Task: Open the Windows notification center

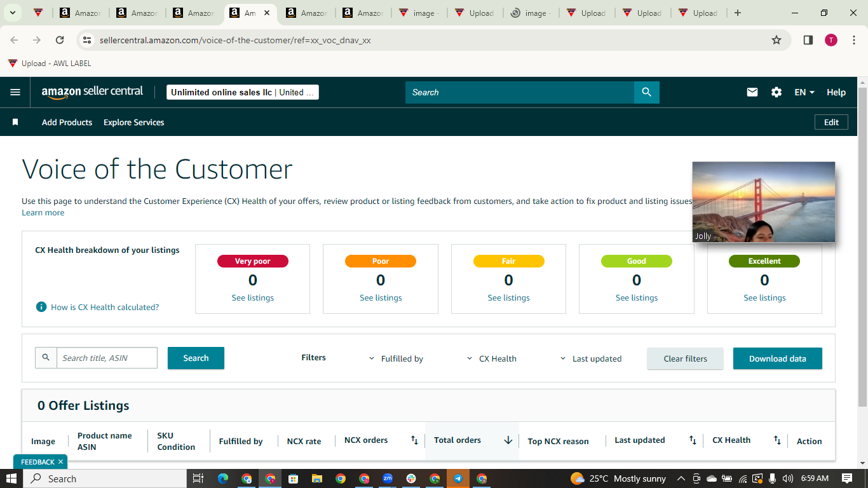Action: click(x=847, y=478)
